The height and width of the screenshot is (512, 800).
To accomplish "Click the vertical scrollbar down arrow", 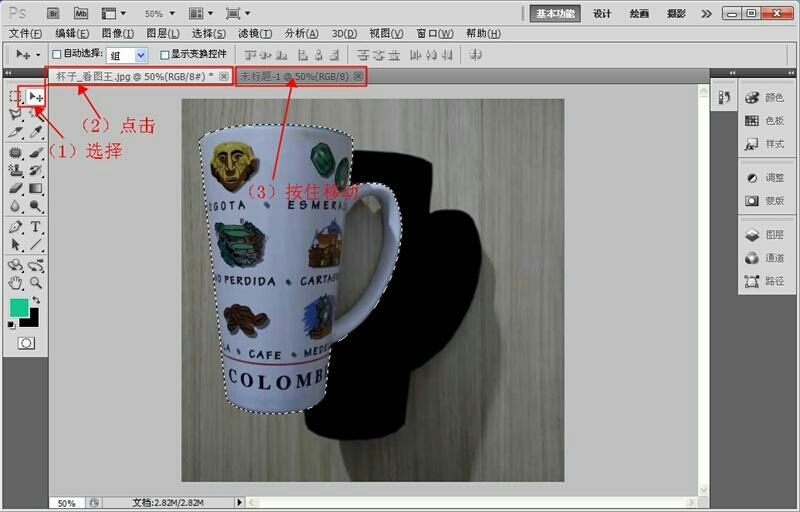I will (704, 490).
